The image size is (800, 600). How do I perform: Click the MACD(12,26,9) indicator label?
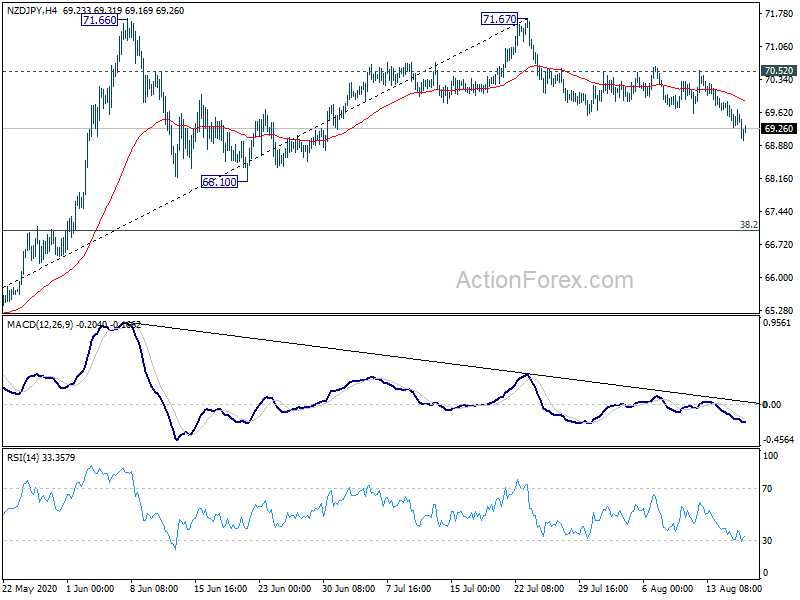coord(40,324)
